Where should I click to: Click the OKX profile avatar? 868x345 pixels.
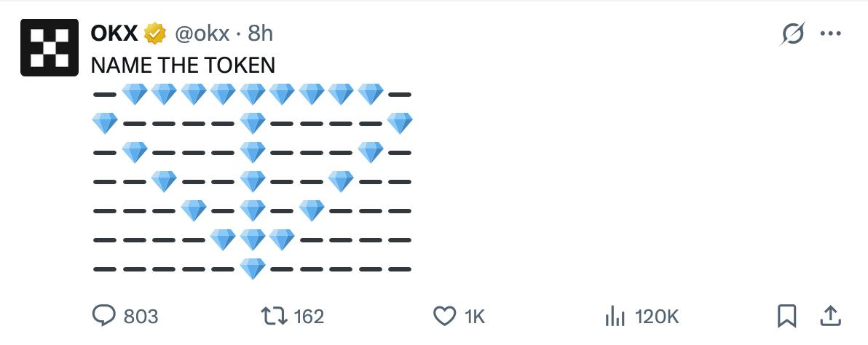(50, 47)
